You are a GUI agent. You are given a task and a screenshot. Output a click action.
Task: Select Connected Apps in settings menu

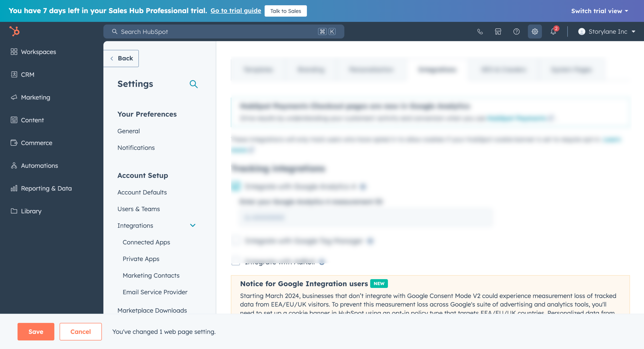tap(146, 242)
